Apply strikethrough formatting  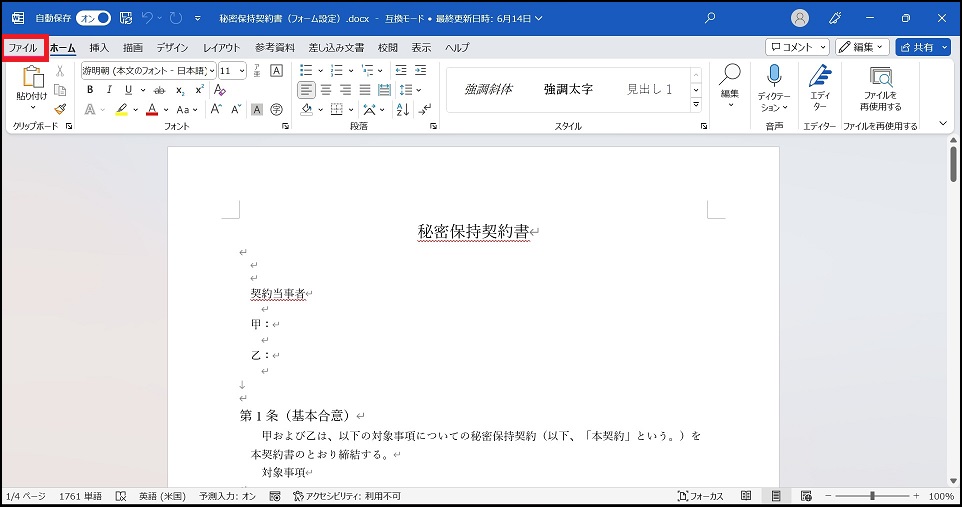click(160, 90)
